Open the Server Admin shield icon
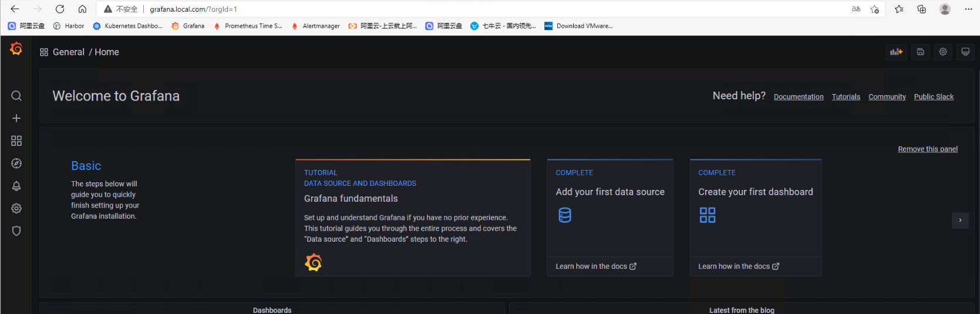Image resolution: width=980 pixels, height=314 pixels. point(16,231)
